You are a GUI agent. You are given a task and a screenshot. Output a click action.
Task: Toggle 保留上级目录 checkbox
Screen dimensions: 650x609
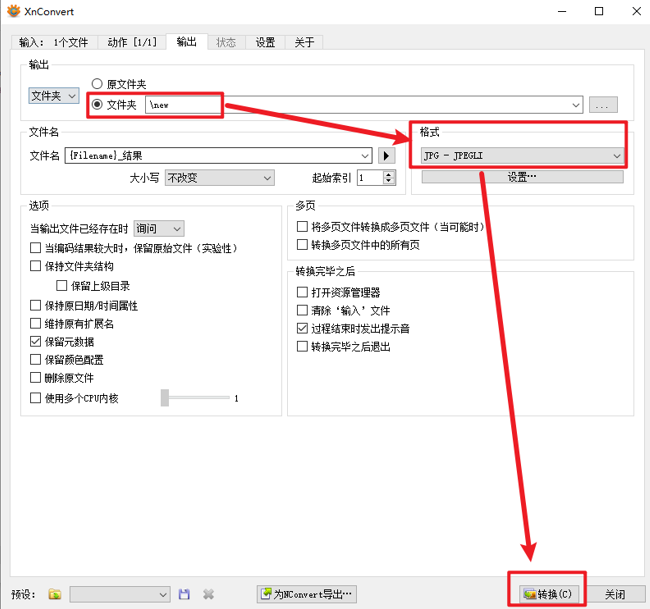click(x=61, y=285)
